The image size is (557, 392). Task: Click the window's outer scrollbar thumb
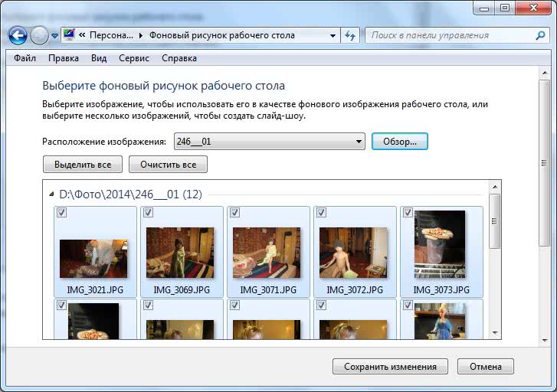click(544, 163)
